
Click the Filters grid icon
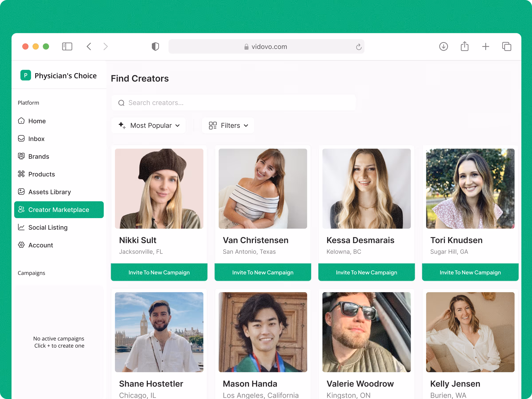click(x=213, y=125)
